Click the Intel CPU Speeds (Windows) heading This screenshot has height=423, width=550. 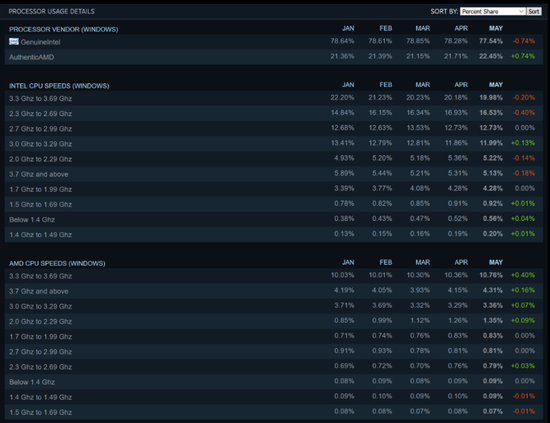tap(59, 86)
